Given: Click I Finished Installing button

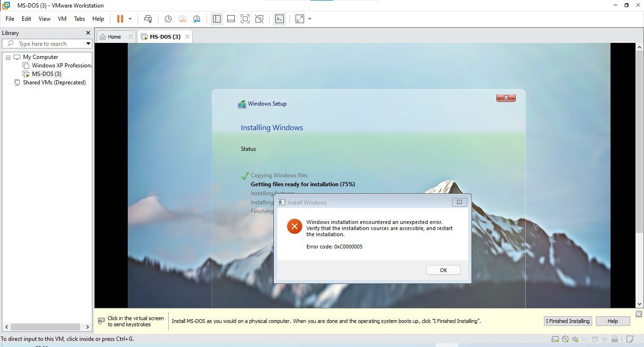Looking at the screenshot, I should coord(568,321).
